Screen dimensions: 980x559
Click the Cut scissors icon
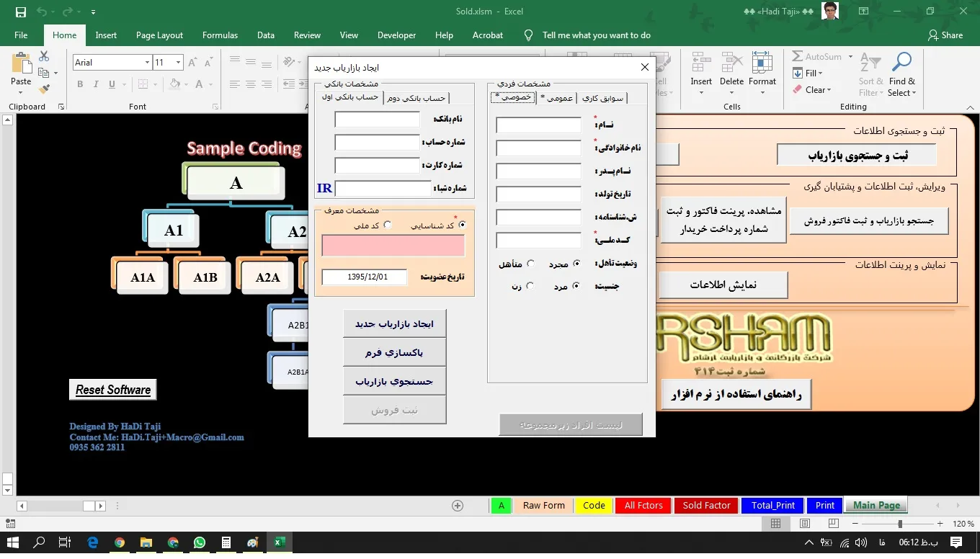pyautogui.click(x=44, y=56)
